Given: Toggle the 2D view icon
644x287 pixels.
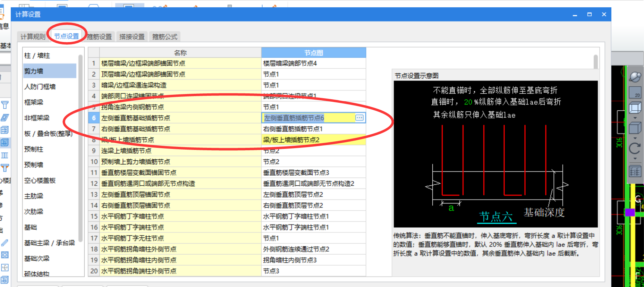Looking at the screenshot, I should pyautogui.click(x=635, y=92).
